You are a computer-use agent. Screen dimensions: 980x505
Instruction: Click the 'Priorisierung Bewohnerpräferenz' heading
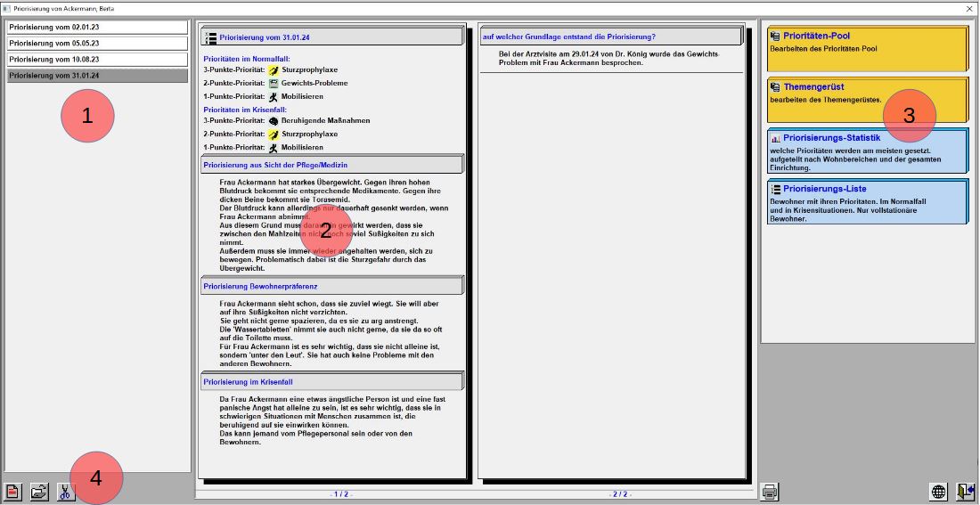331,286
